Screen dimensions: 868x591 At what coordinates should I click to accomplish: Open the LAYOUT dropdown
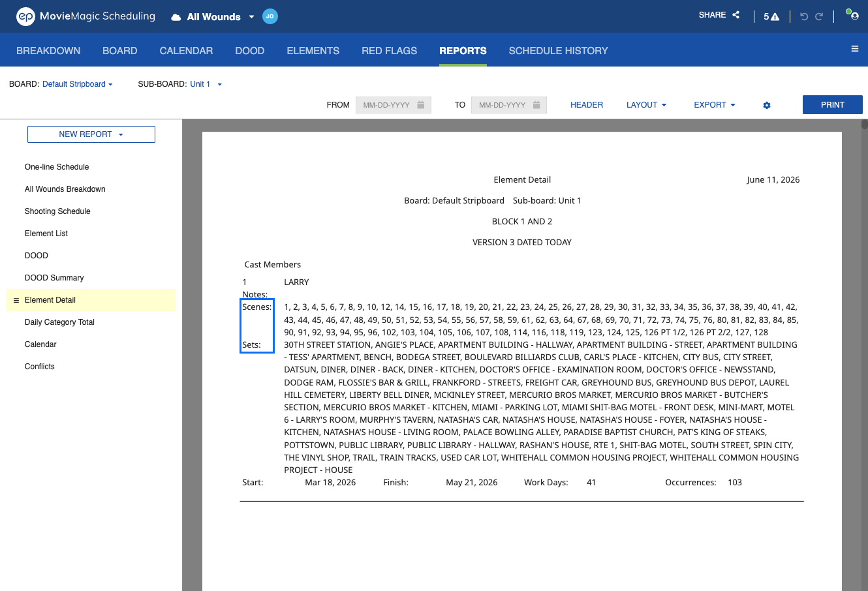[x=646, y=105]
